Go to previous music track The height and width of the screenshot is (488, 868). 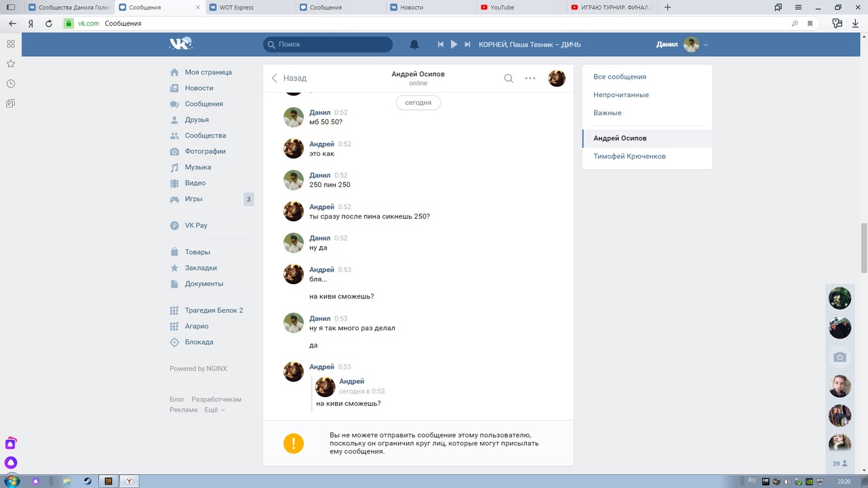pyautogui.click(x=440, y=45)
